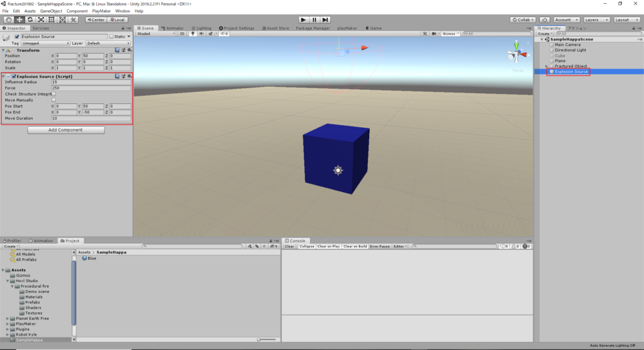Screen dimensions: 644x350
Task: Open the Component menu
Action: tap(77, 11)
